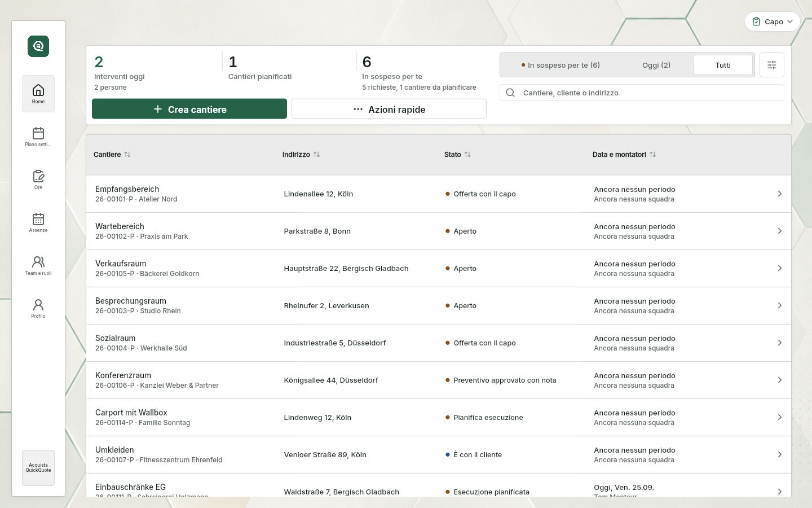Click Waldstraße 7, Bergisch Gladbach address
The width and height of the screenshot is (812, 508).
341,492
